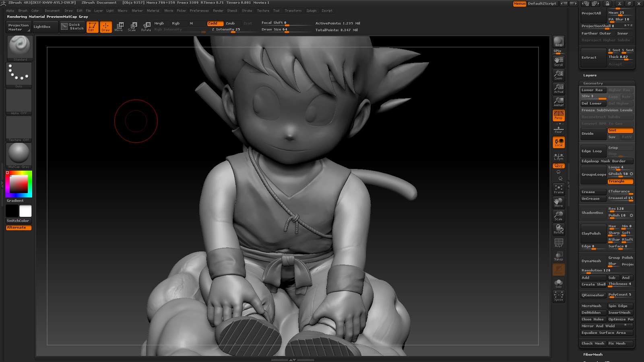Image resolution: width=644 pixels, height=362 pixels.
Task: Click the Floor grid icon
Action: click(x=559, y=129)
